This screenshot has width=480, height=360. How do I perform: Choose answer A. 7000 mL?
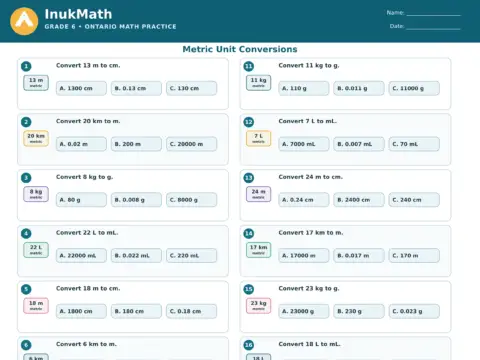[x=304, y=144]
